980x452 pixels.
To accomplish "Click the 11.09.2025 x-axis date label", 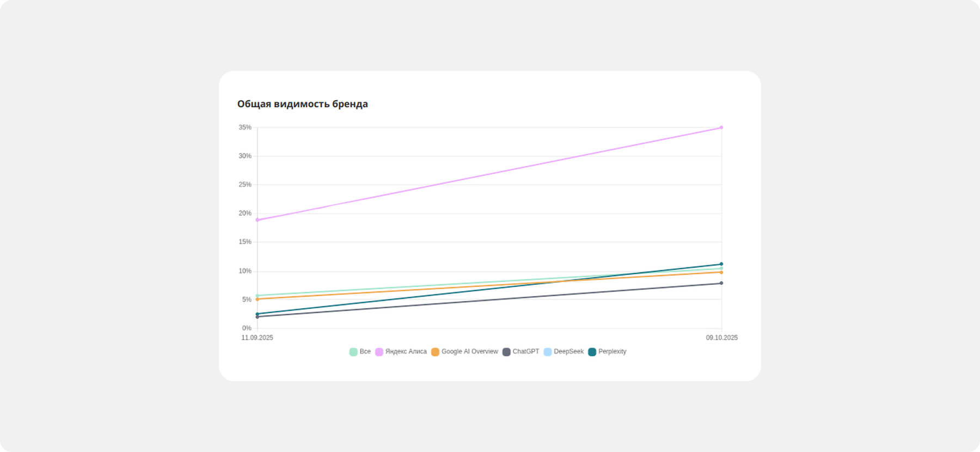I will 257,338.
